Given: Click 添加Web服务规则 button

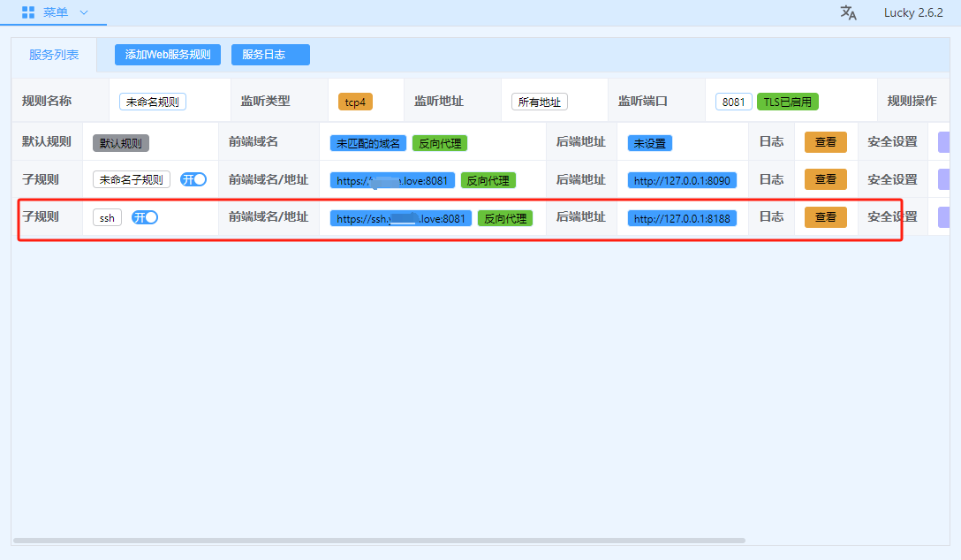Looking at the screenshot, I should (167, 55).
